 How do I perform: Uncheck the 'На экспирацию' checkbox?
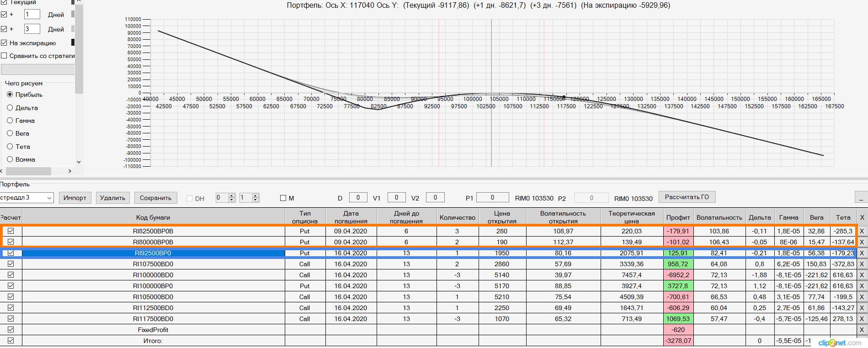pyautogui.click(x=4, y=43)
